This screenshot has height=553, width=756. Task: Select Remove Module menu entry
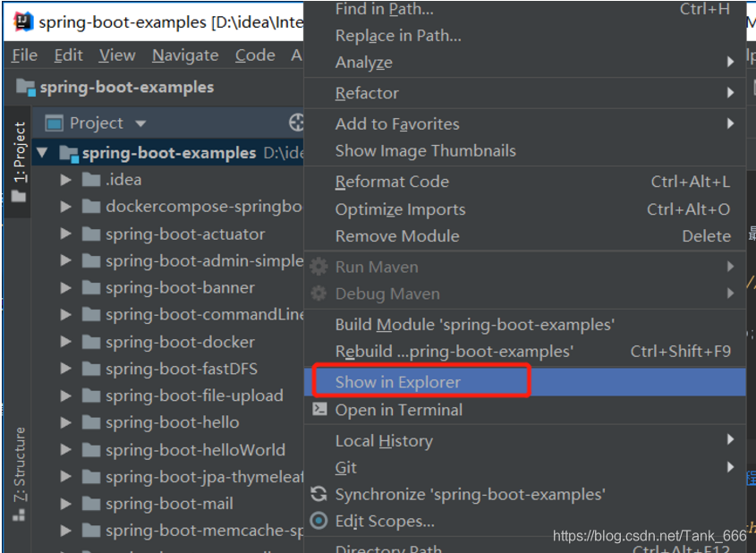coord(525,235)
